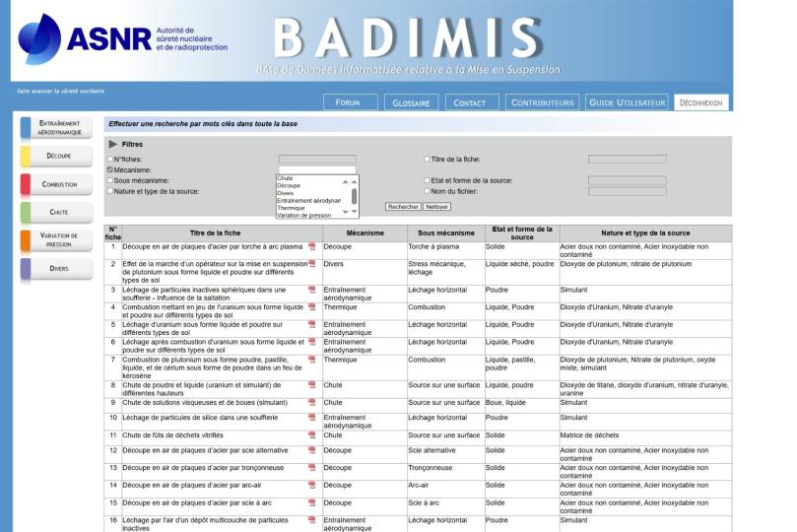Tick Etat et forme de la source checkbox
Viewport: 797px width, 532px height.
coord(427,180)
